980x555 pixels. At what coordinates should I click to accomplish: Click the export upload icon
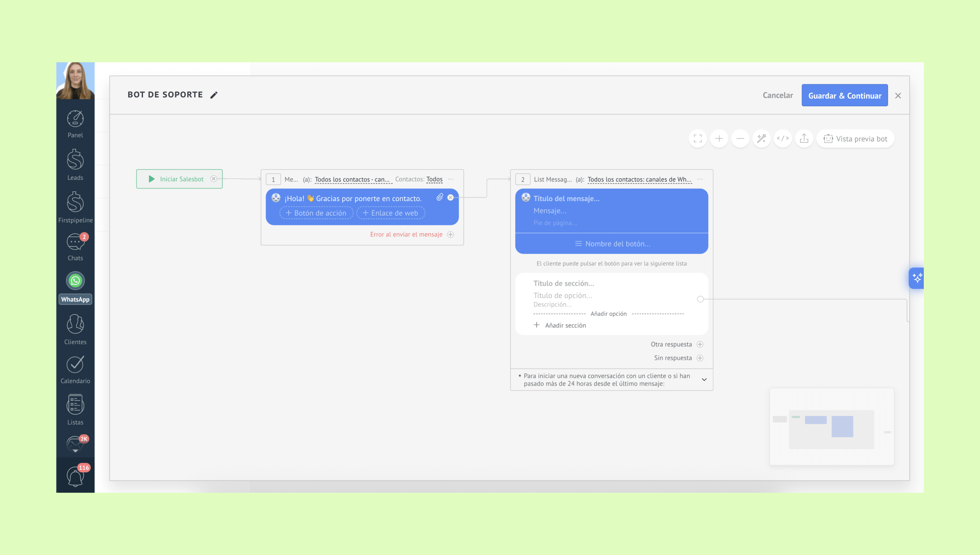(804, 138)
